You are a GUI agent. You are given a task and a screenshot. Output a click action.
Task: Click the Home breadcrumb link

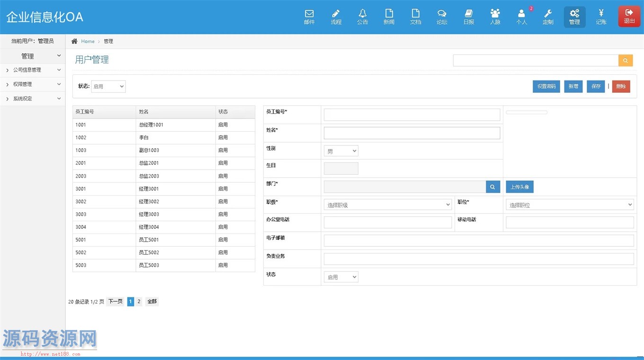(88, 42)
